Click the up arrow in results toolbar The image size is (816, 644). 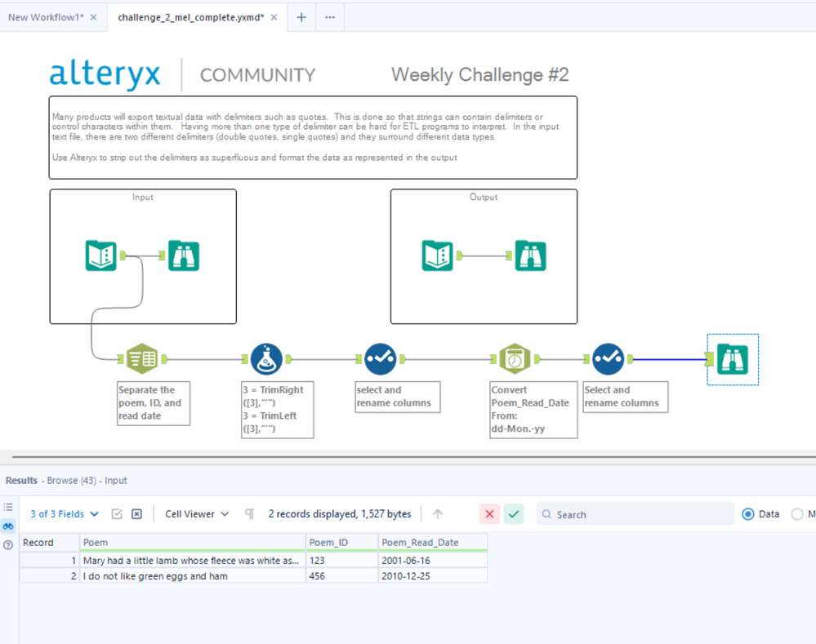438,514
